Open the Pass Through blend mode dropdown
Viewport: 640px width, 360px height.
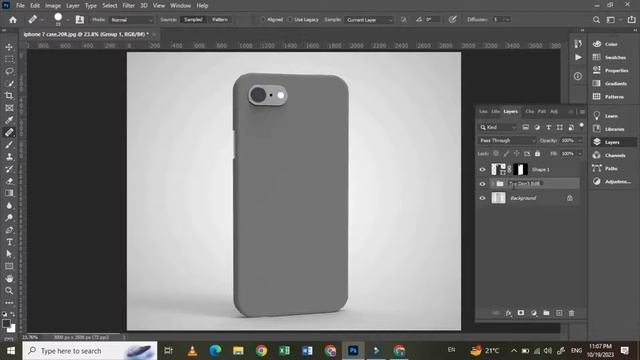click(x=507, y=140)
